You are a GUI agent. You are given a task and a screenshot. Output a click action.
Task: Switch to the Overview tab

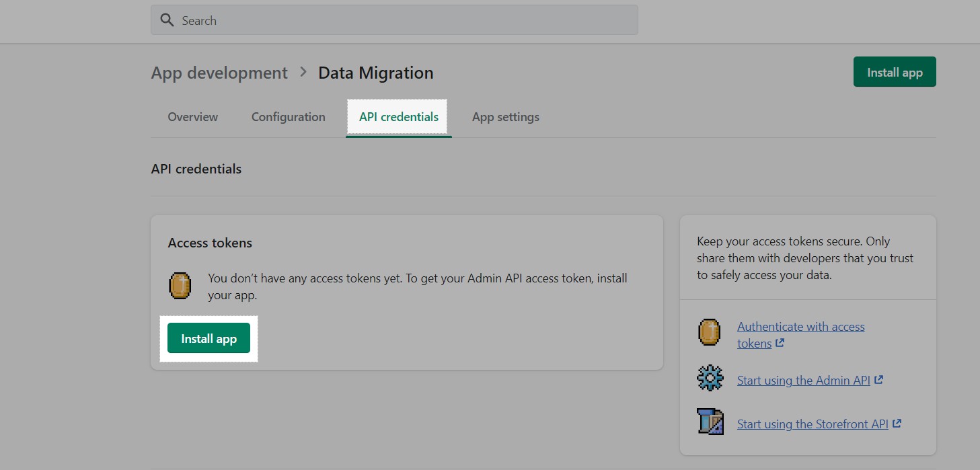click(x=192, y=116)
